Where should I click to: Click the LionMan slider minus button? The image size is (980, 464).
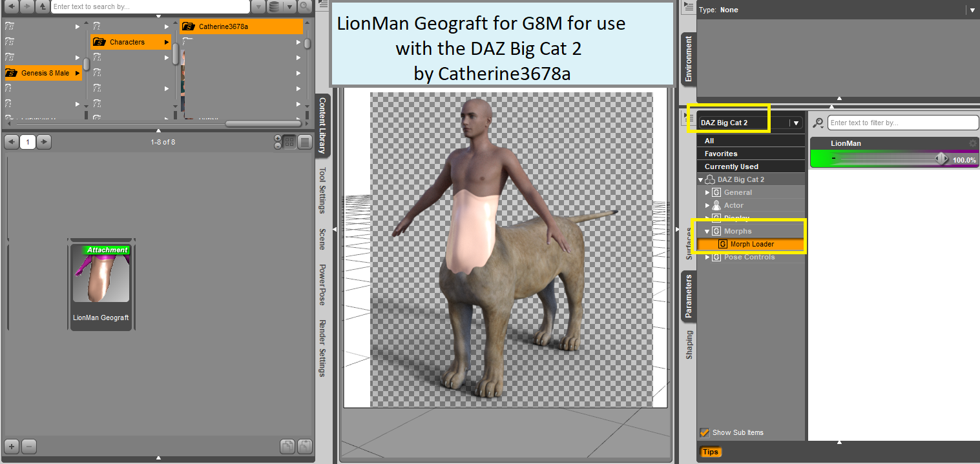[x=834, y=158]
